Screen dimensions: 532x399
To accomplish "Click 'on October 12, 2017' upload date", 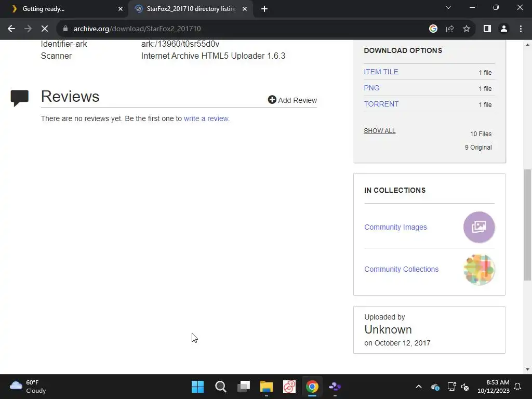I will coord(397,343).
